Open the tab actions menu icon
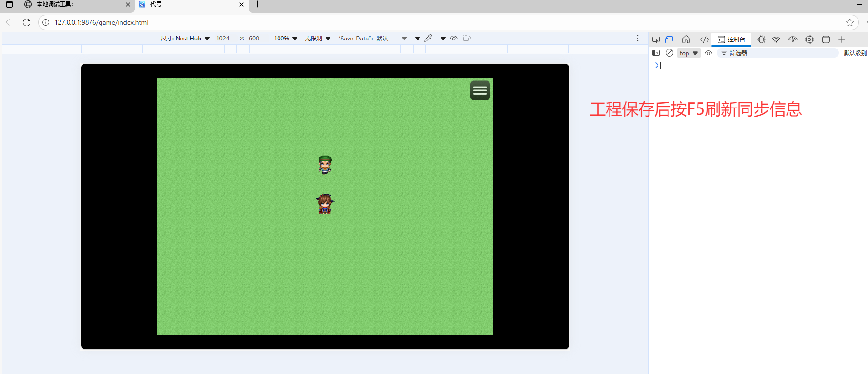 click(10, 4)
